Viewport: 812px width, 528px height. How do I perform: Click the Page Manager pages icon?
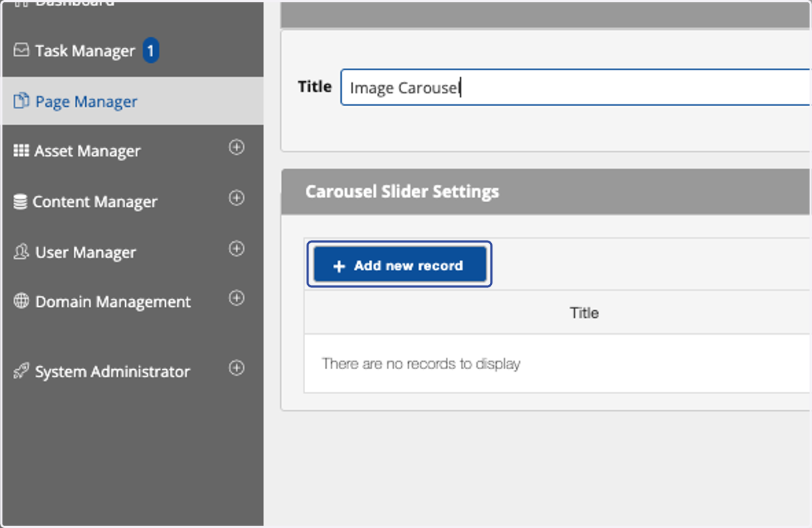click(22, 101)
